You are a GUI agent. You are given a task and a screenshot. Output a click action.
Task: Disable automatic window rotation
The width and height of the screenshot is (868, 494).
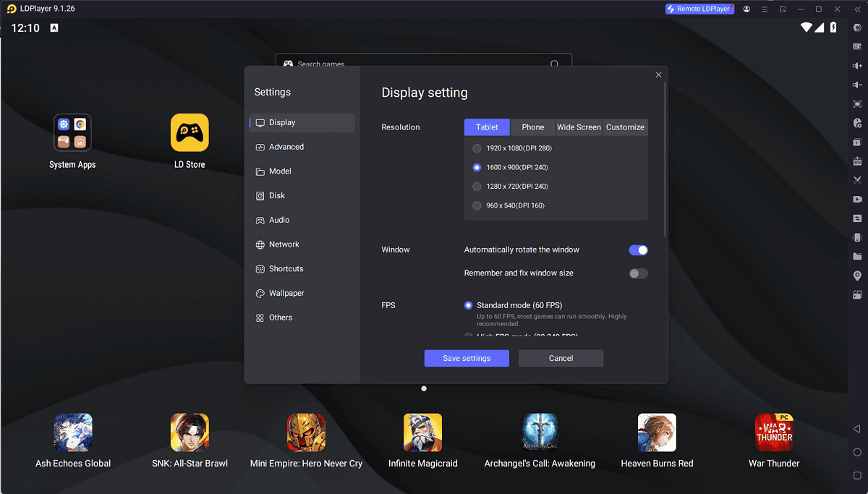coord(637,250)
